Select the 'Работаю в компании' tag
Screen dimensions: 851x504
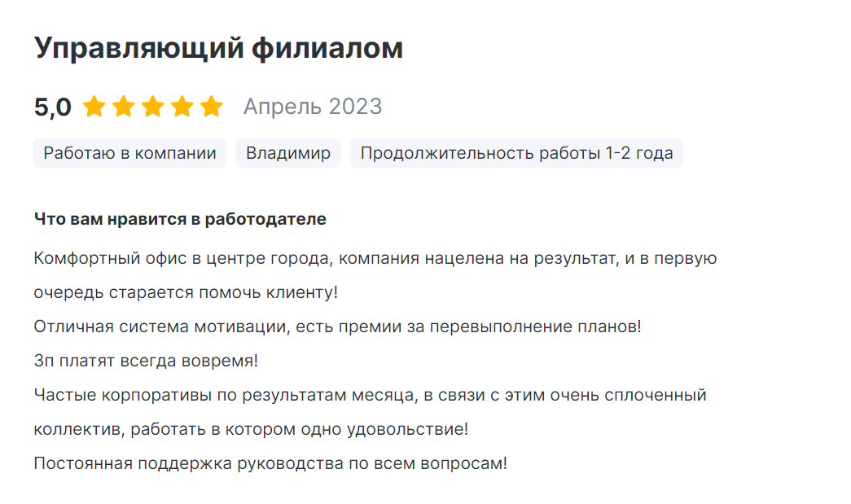129,153
